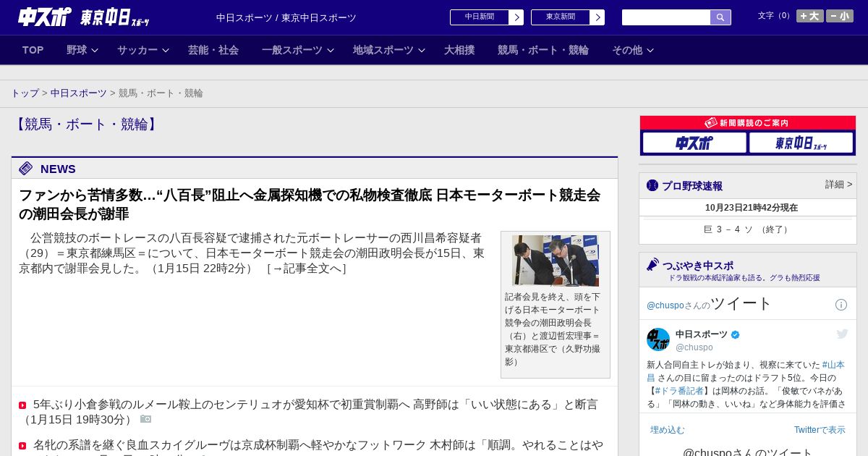Click the Twitterで表示 link
This screenshot has height=456, width=868.
[x=820, y=430]
